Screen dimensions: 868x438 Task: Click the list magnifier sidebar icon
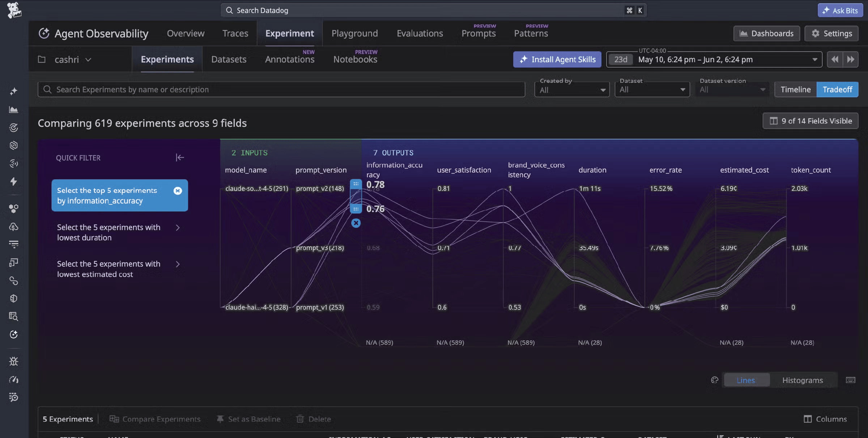point(14,397)
